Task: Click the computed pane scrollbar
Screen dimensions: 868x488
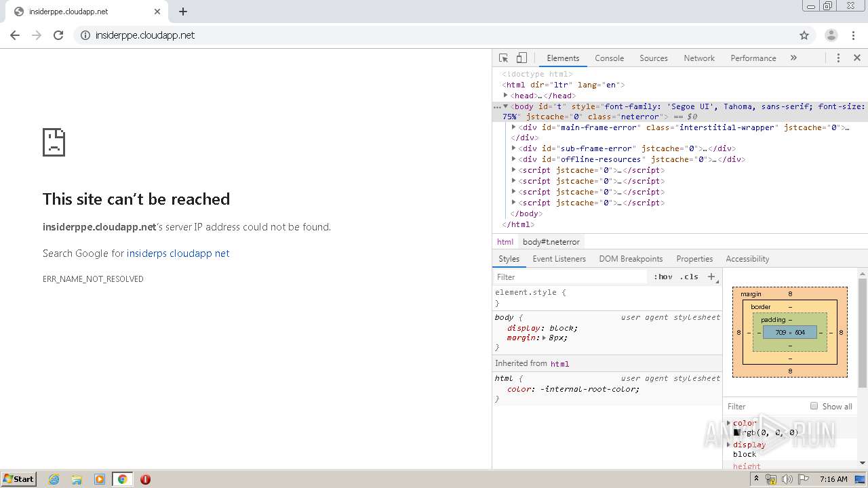Action: [863, 332]
